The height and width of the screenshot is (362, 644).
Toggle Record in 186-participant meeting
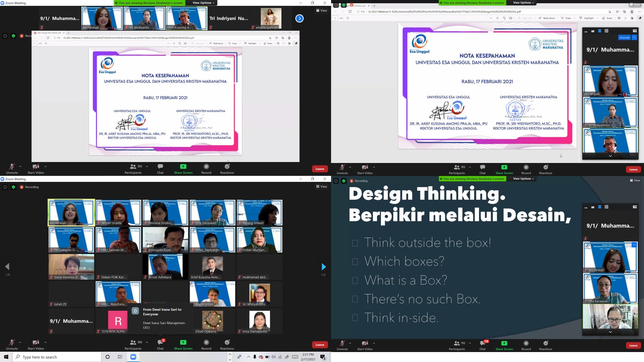[x=206, y=344]
